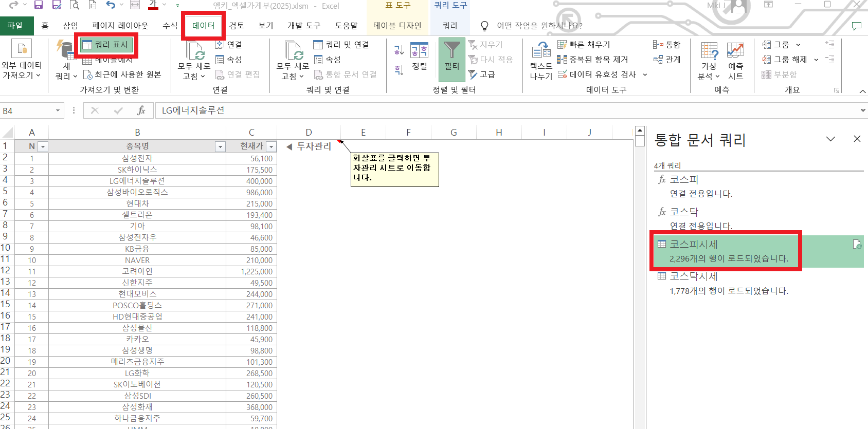Open the 정렬 sort dialog
The height and width of the screenshot is (429, 868).
tap(420, 57)
